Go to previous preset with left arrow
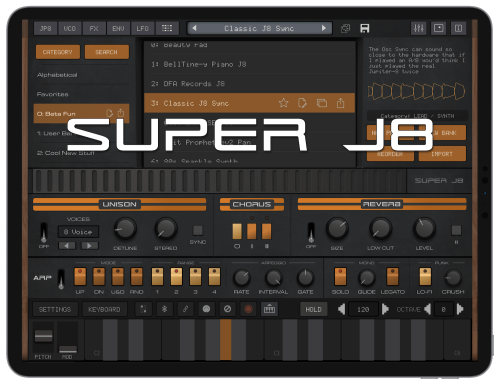Viewport: 500px width, 385px height. click(x=194, y=28)
